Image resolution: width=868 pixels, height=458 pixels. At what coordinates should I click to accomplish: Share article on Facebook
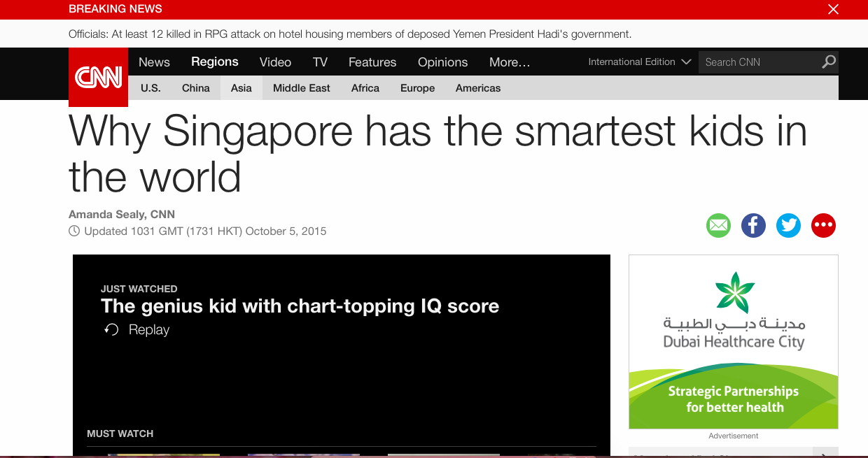[x=753, y=225]
